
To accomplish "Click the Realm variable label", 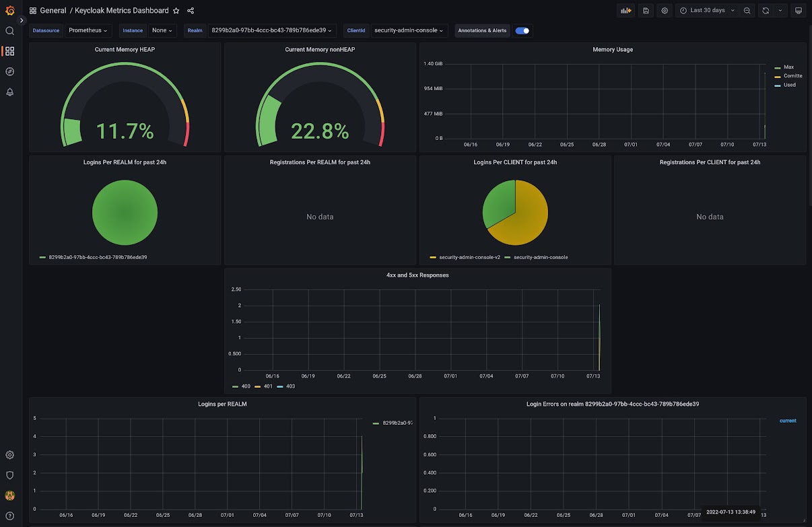I will 195,30.
